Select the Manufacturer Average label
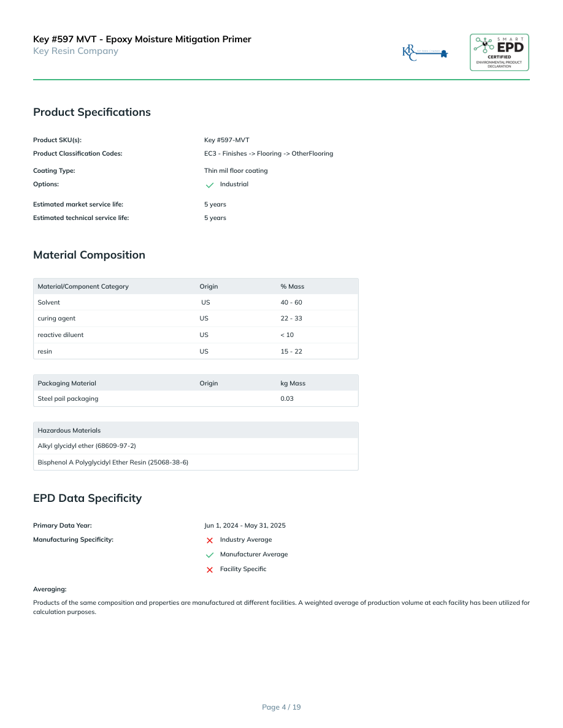The image size is (563, 728). (254, 555)
